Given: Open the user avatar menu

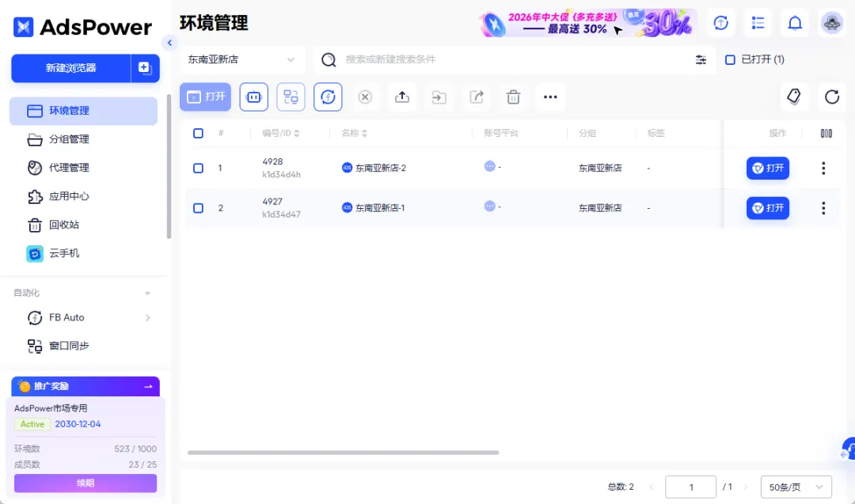Looking at the screenshot, I should (832, 23).
